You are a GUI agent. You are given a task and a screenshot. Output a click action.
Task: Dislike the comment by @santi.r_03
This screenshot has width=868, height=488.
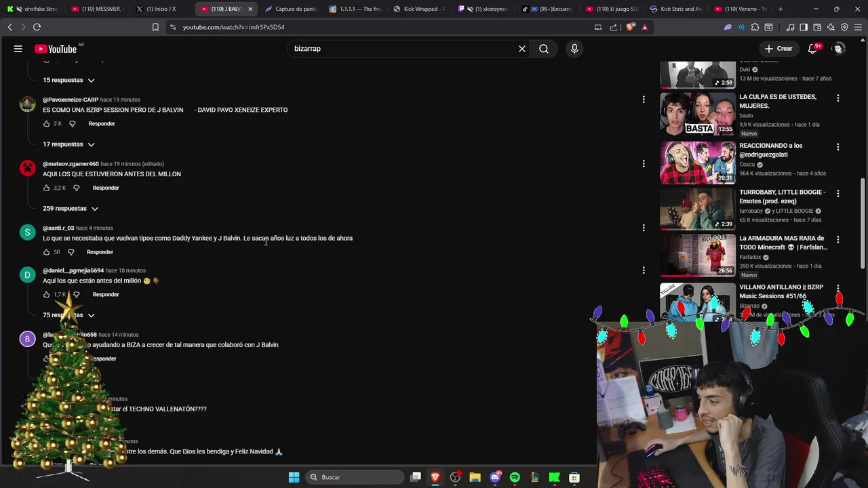71,252
